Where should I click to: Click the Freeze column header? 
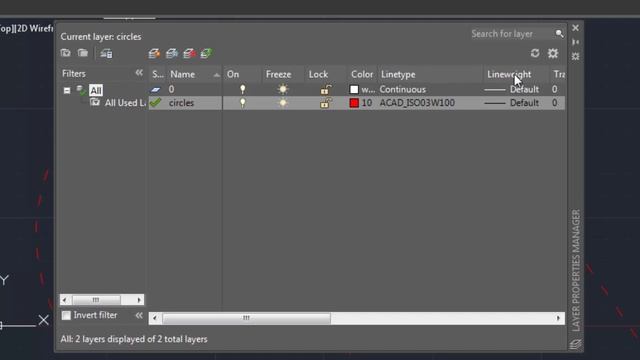tap(282, 74)
